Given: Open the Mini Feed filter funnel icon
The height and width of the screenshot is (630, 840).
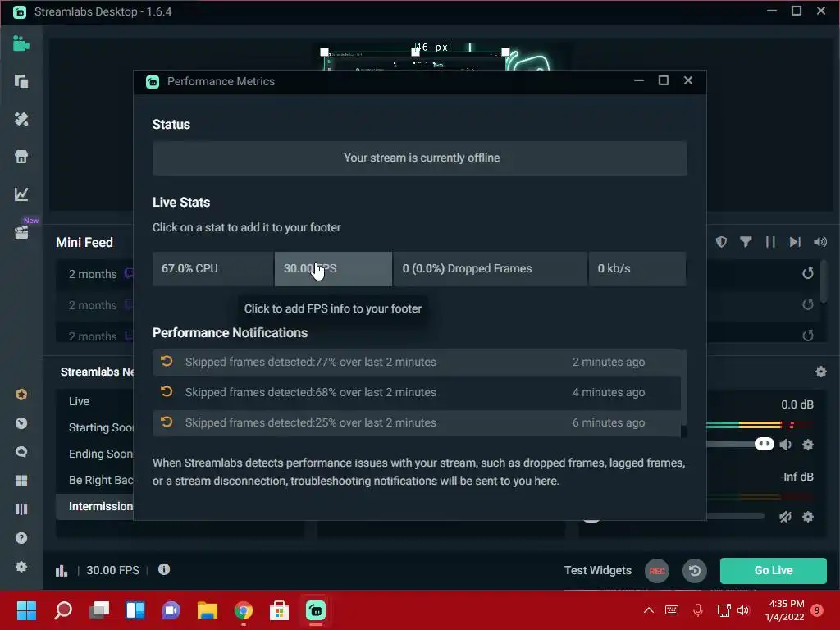Looking at the screenshot, I should tap(746, 242).
